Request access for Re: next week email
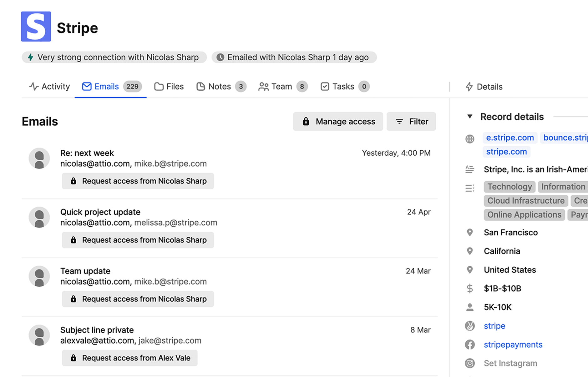The width and height of the screenshot is (588, 377). pos(138,181)
